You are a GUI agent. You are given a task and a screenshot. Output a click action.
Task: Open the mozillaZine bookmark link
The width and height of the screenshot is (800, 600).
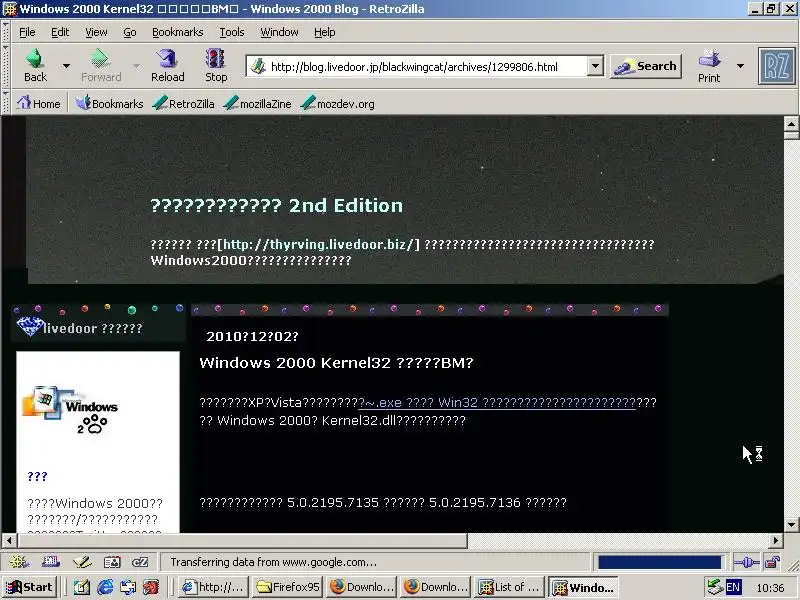pyautogui.click(x=258, y=104)
